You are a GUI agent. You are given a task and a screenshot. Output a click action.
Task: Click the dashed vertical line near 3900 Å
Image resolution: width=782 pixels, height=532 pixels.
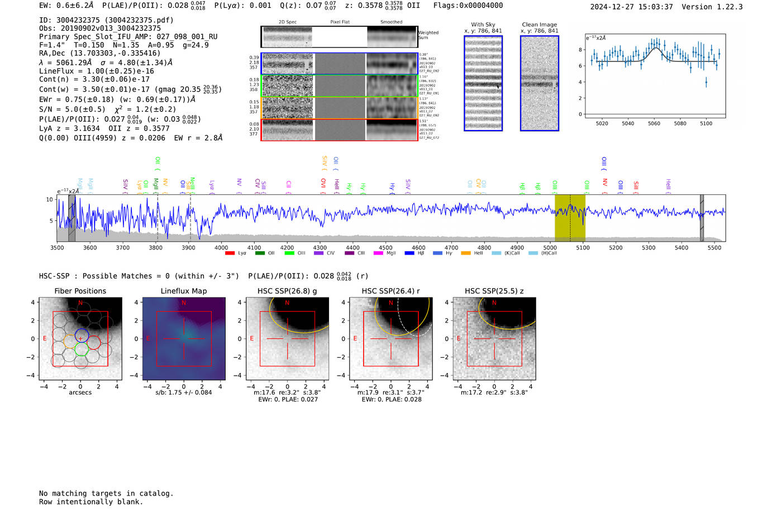pos(190,218)
